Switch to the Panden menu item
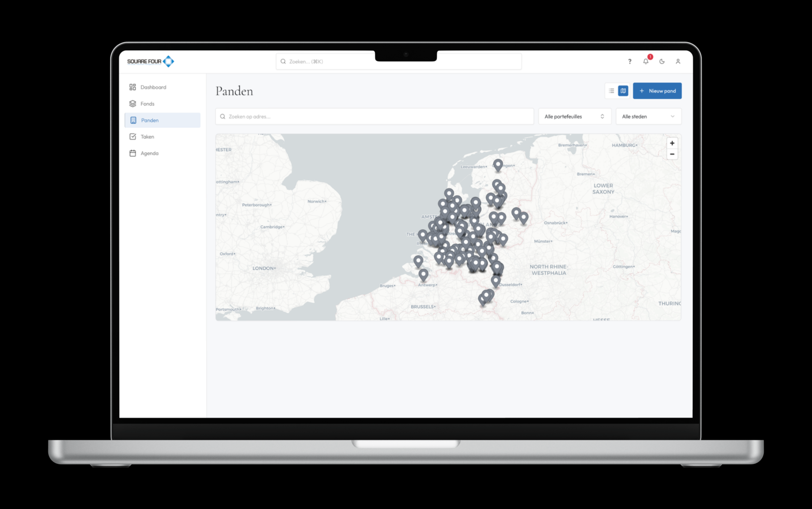Viewport: 812px width, 509px height. [149, 120]
